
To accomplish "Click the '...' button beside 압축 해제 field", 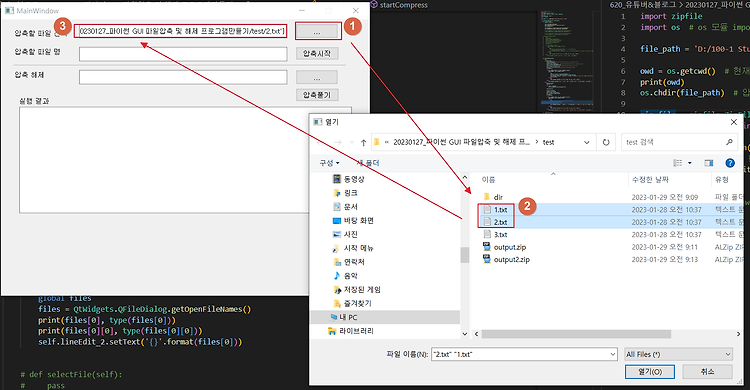I will (317, 77).
